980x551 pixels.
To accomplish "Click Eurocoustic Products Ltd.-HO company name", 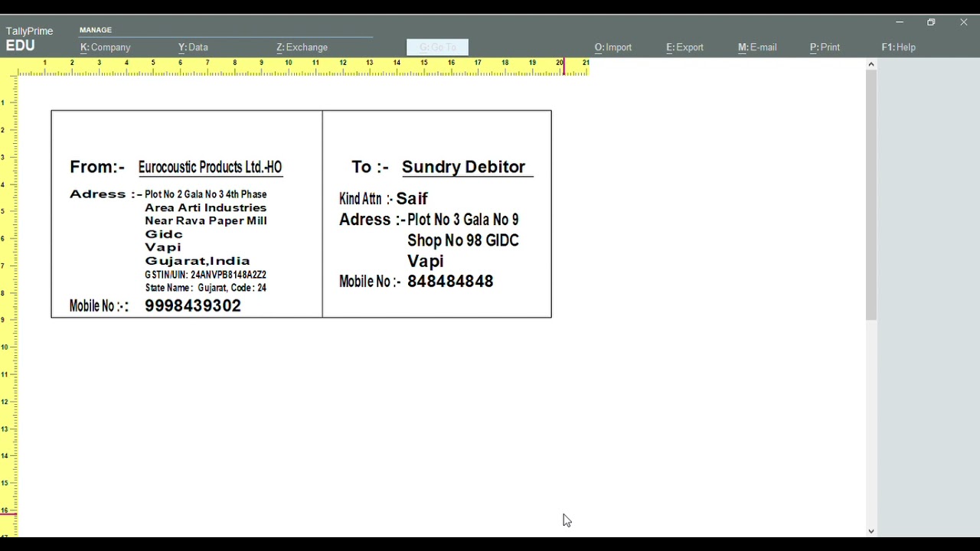I will tap(210, 167).
